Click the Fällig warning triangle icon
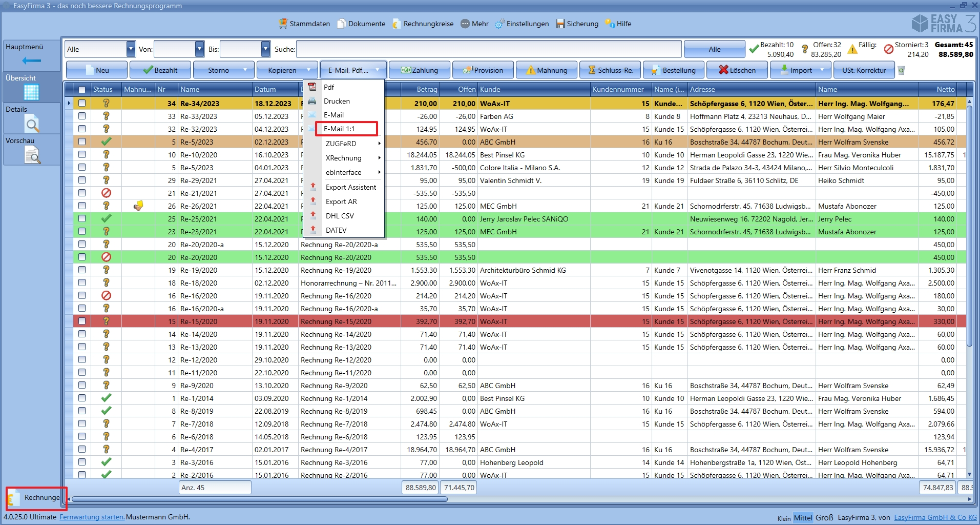980x525 pixels. point(852,49)
